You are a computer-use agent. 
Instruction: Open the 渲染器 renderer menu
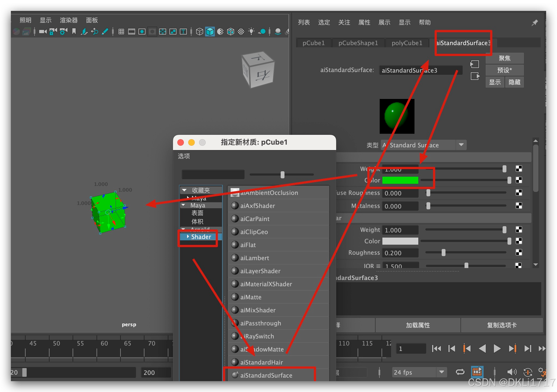point(69,20)
